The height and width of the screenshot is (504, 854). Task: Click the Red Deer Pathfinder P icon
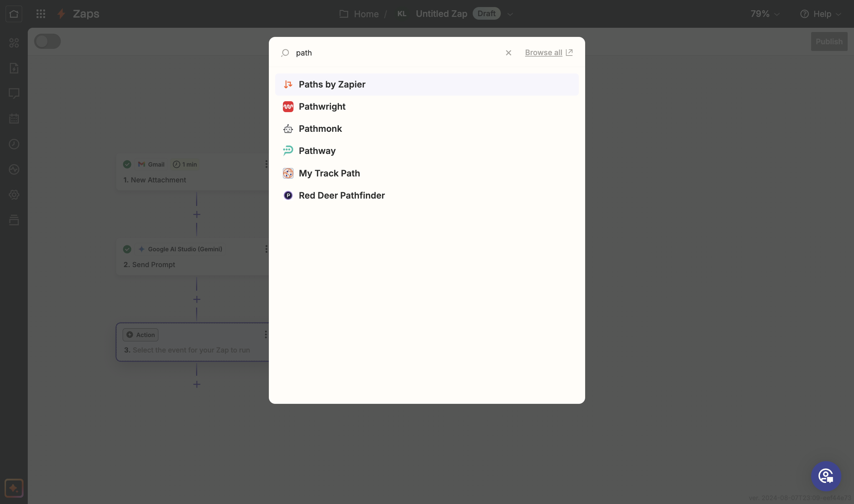pos(288,195)
